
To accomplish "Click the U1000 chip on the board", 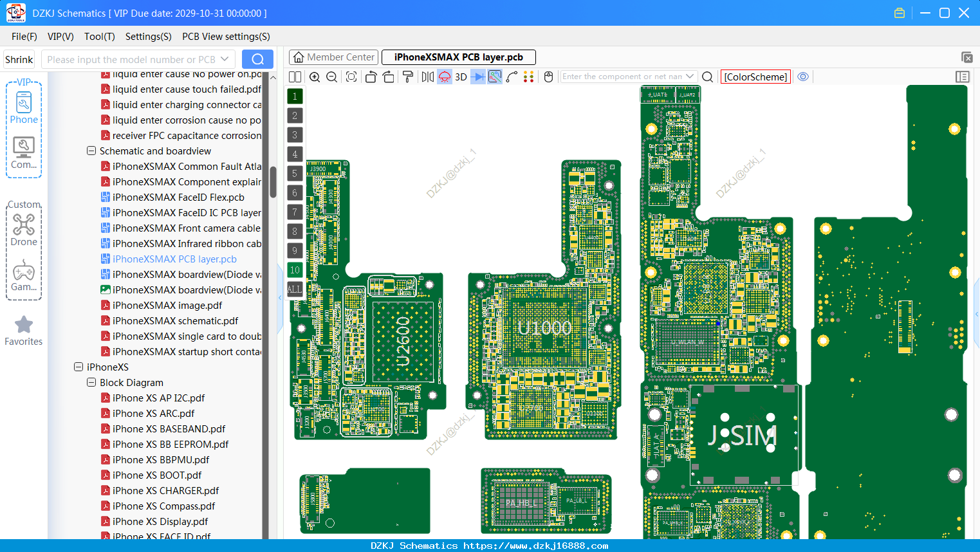I will 544,328.
